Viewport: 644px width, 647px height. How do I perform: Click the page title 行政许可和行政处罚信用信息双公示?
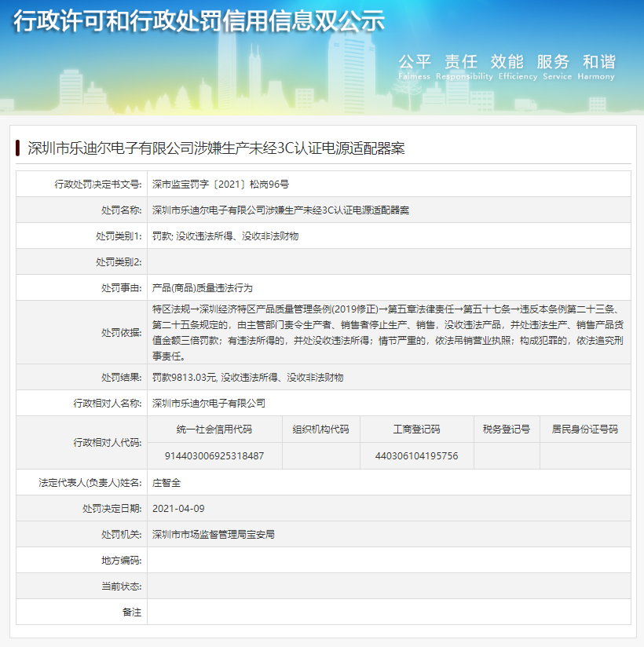(x=199, y=21)
